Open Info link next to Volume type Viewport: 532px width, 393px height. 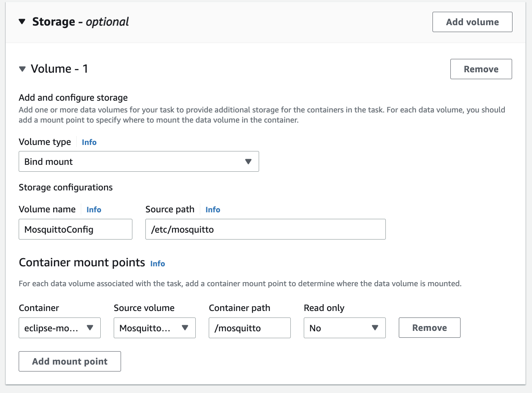tap(89, 142)
